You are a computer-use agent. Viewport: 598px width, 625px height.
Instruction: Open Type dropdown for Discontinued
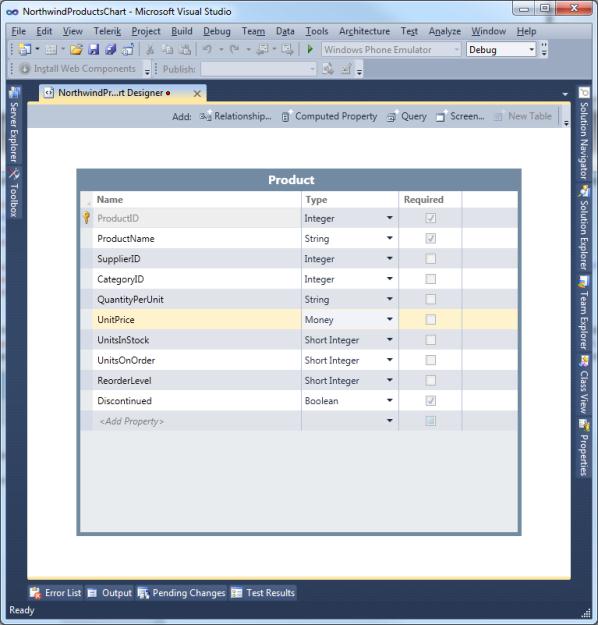(x=389, y=400)
